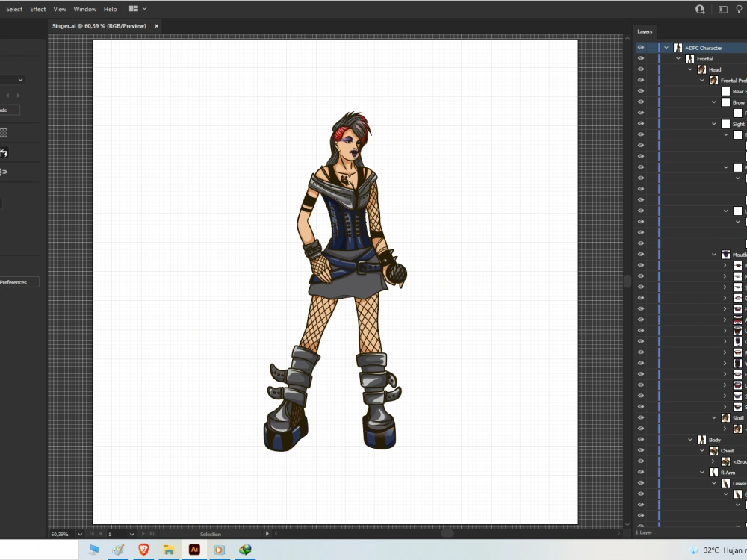The width and height of the screenshot is (747, 560).
Task: Collapse the Brow layer group
Action: 714,102
